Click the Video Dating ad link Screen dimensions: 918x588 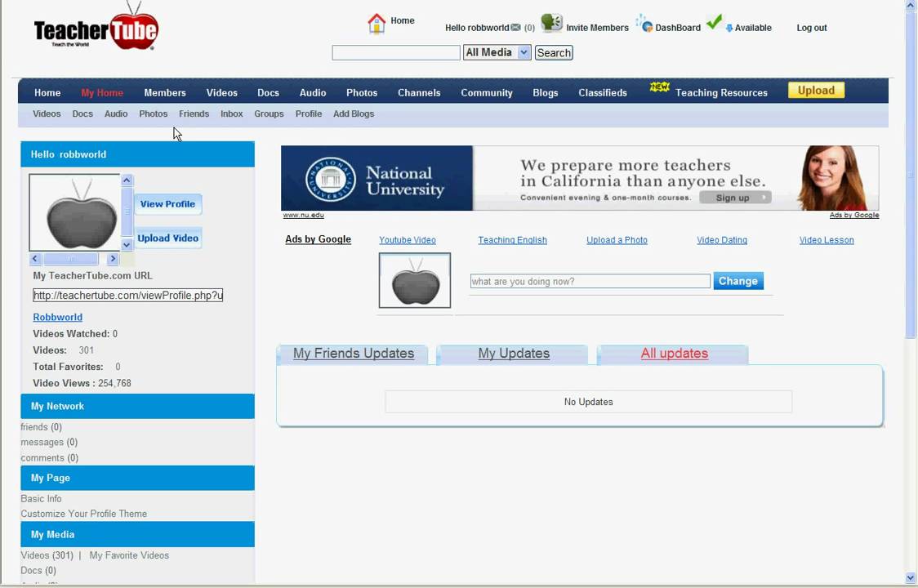point(722,240)
